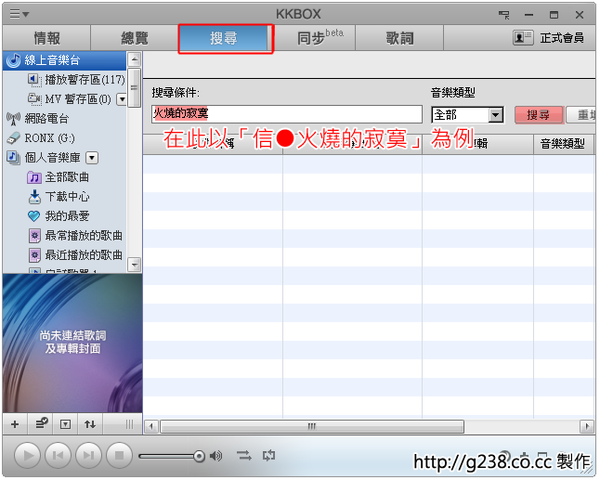This screenshot has width=600, height=480.
Task: Click the playlist edit icon
Action: coord(41,424)
